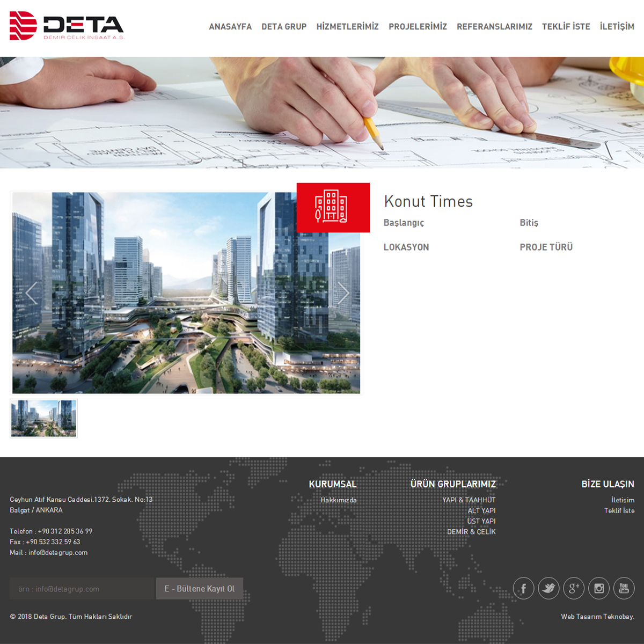Viewport: 644px width, 644px height.
Task: Click the red building project icon
Action: click(x=333, y=208)
